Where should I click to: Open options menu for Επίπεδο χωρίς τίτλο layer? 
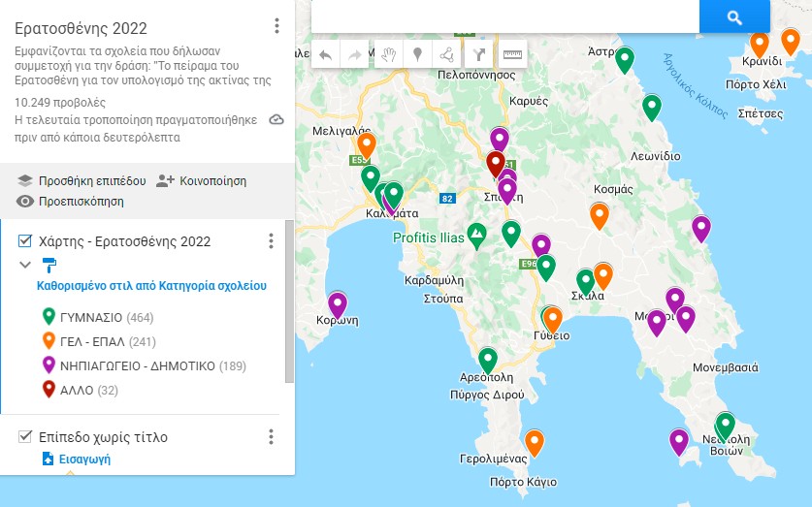272,437
